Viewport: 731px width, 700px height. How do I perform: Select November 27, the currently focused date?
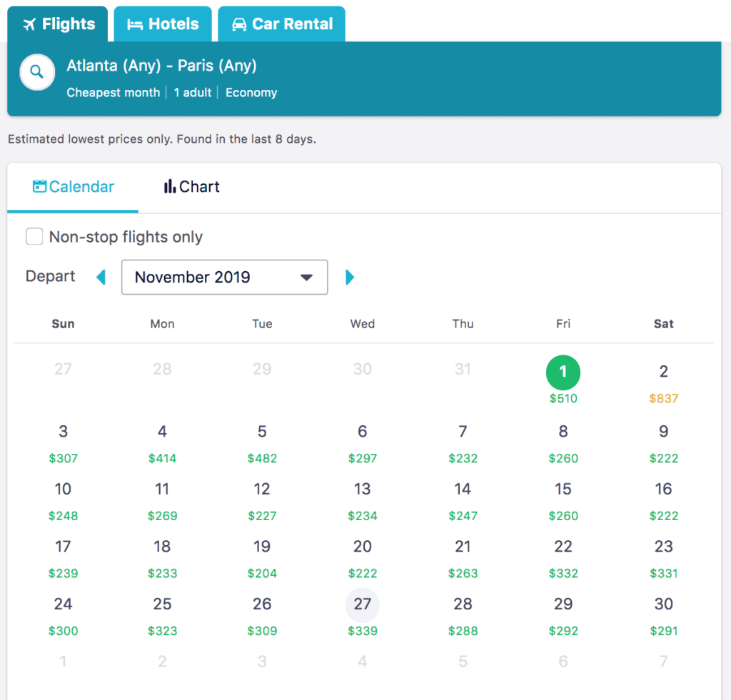(x=362, y=604)
